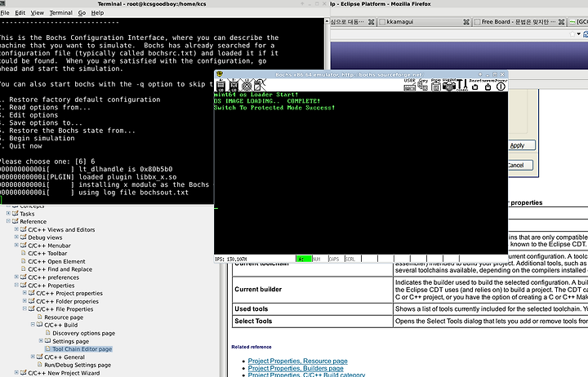
Task: Click the Used tools table cell
Action: [x=313, y=308]
